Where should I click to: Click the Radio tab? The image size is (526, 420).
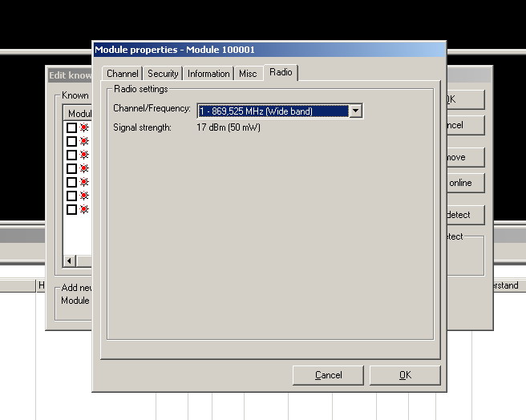pos(281,72)
